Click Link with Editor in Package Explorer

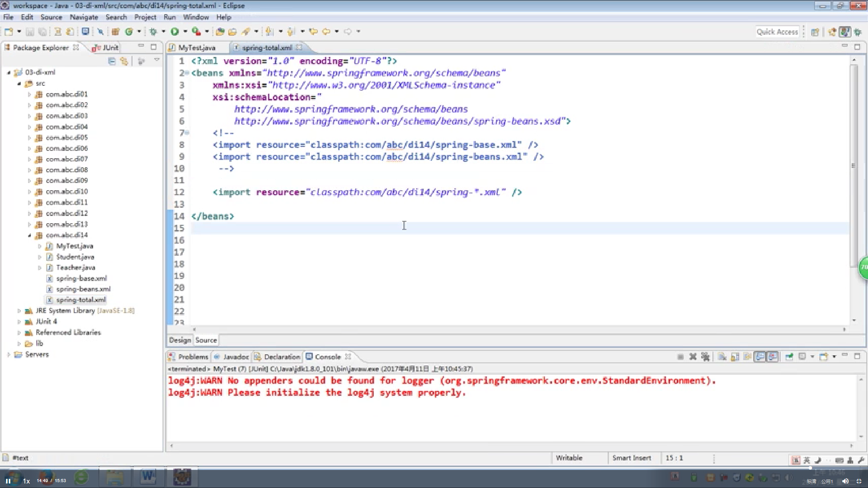pyautogui.click(x=124, y=61)
